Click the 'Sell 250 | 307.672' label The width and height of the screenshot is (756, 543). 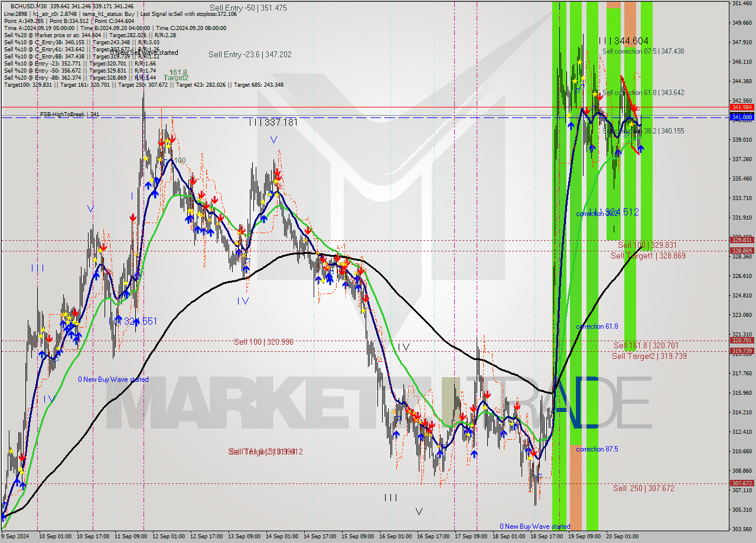643,488
